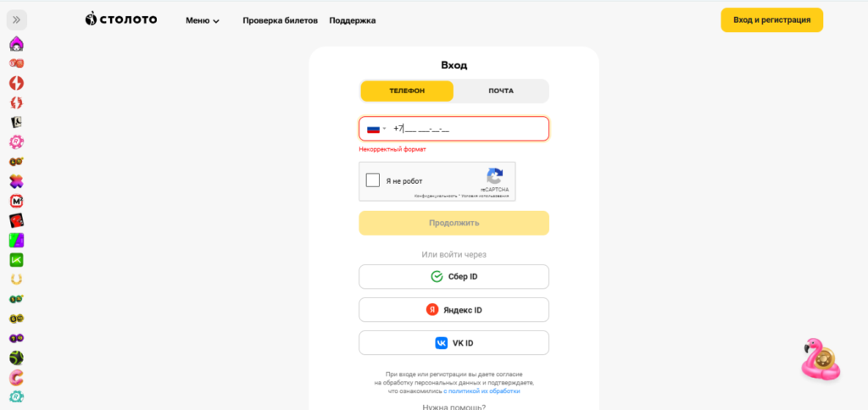Open the pink donut C icon
This screenshot has width=868, height=410.
click(17, 378)
